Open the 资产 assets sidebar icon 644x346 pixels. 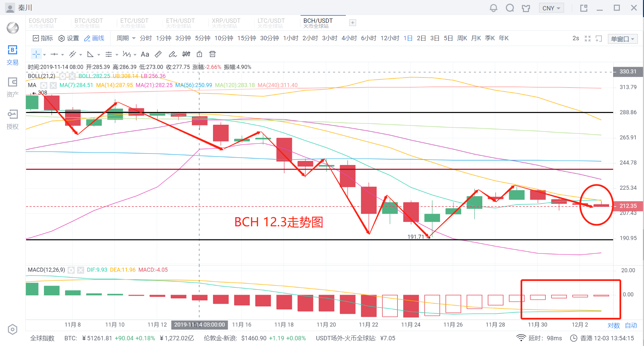point(12,87)
